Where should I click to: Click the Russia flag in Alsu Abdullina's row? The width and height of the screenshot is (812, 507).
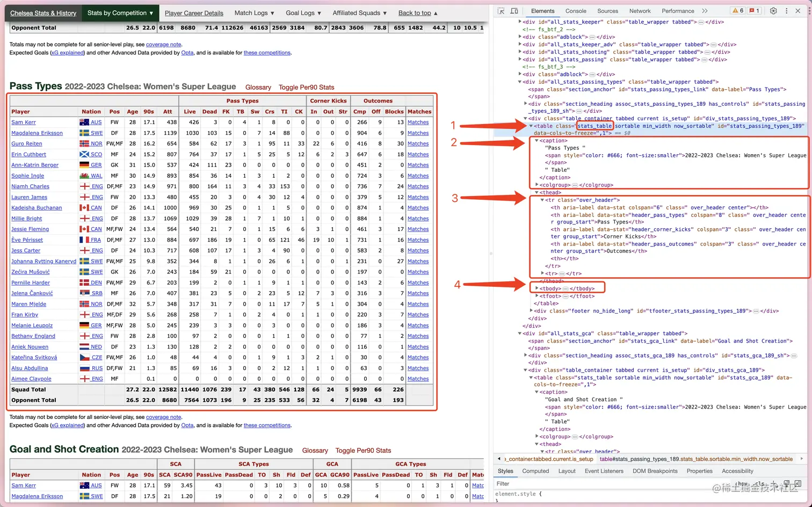click(x=84, y=368)
